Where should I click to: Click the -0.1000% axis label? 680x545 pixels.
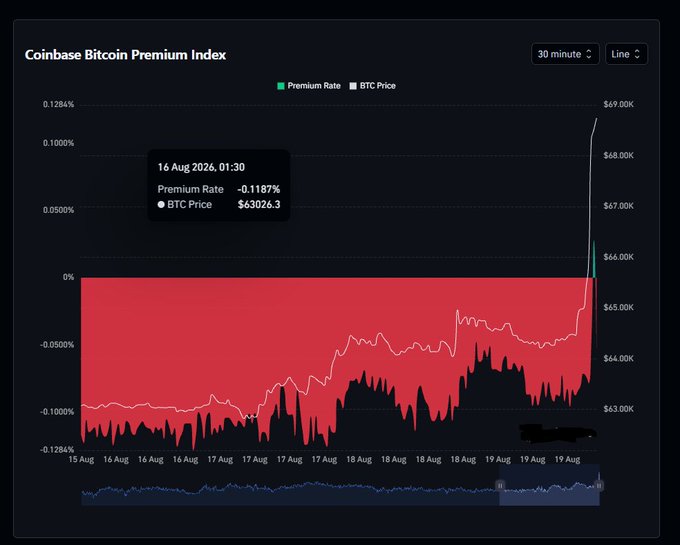point(57,412)
